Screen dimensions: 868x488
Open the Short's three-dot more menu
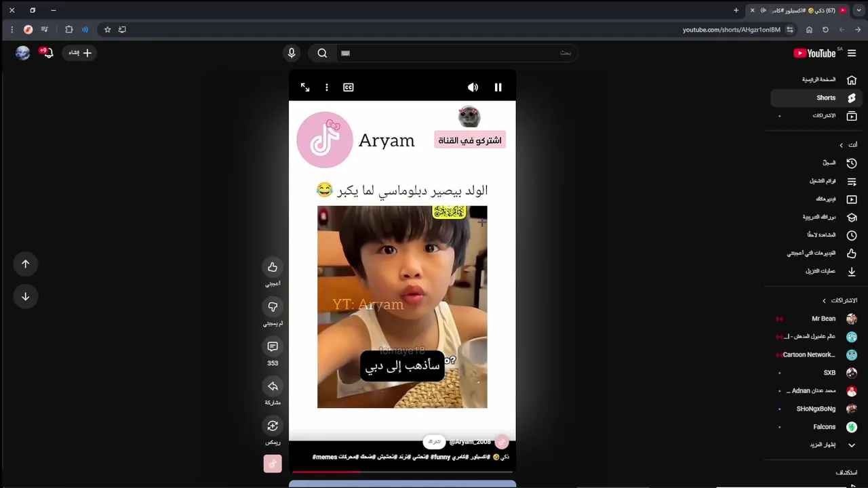click(x=327, y=87)
